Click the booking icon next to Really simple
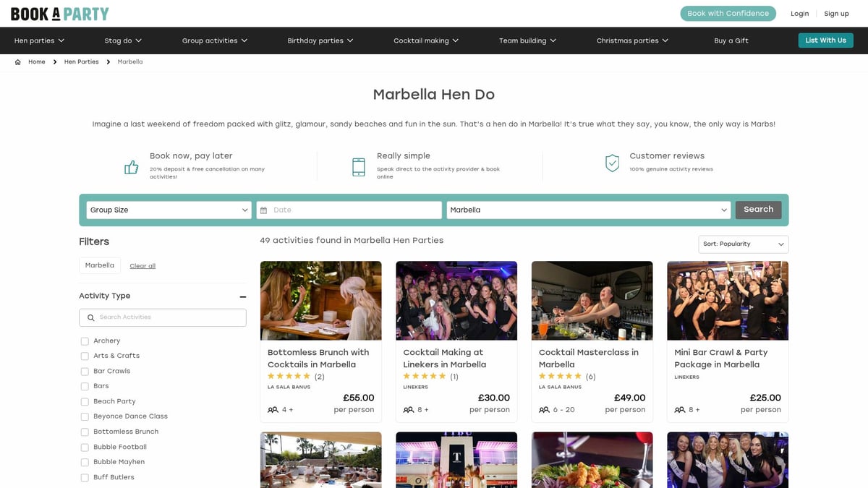Image resolution: width=868 pixels, height=488 pixels. 358,166
